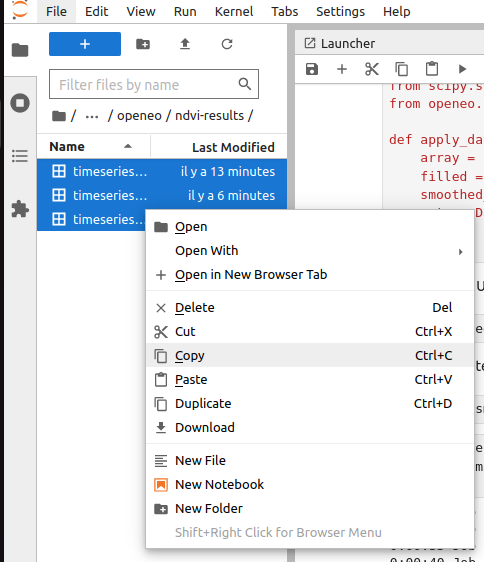
Task: Choose Delete from the context menu
Action: (x=310, y=308)
